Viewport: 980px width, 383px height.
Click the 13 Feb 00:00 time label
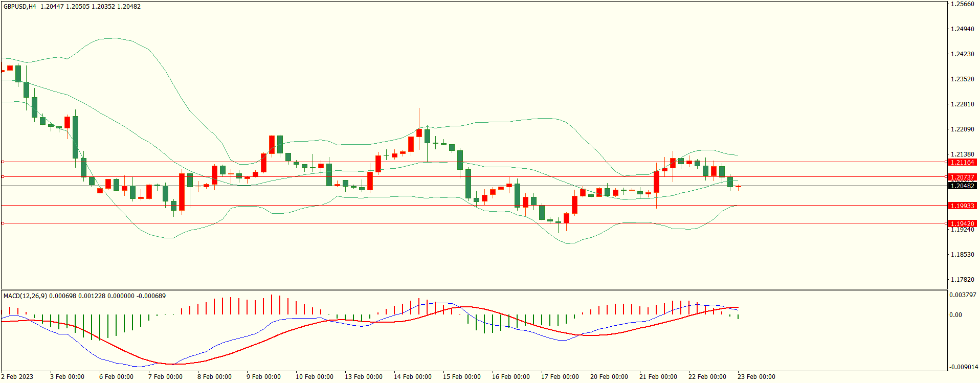pyautogui.click(x=364, y=377)
